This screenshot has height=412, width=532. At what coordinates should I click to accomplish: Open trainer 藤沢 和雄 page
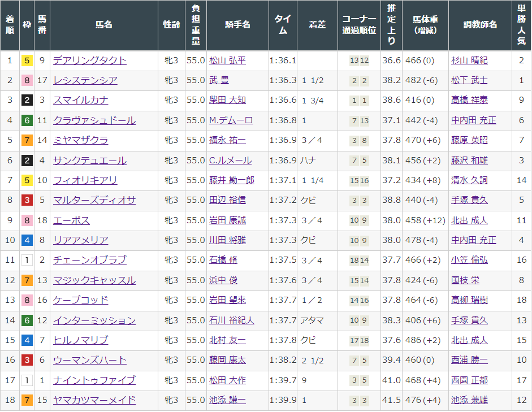click(470, 161)
